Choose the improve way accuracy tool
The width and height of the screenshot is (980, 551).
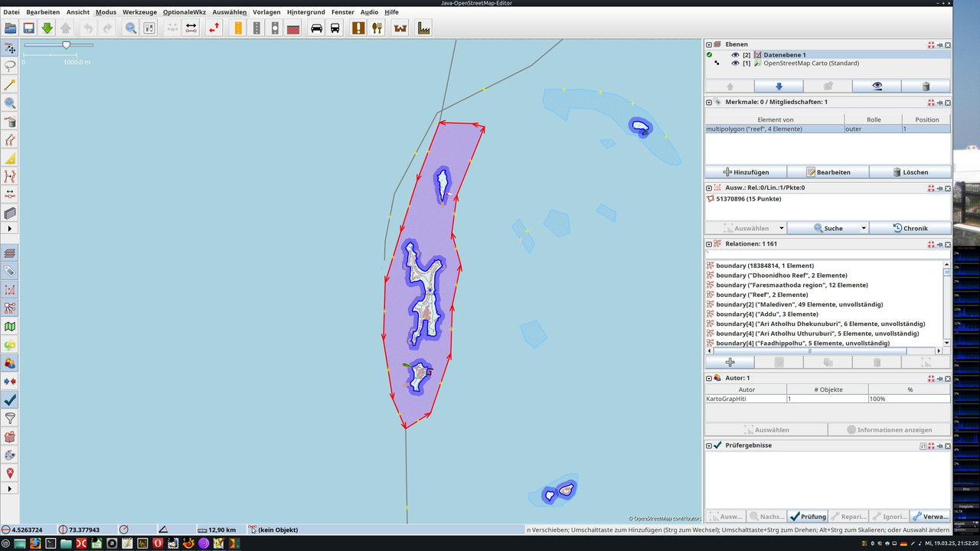coord(10,177)
